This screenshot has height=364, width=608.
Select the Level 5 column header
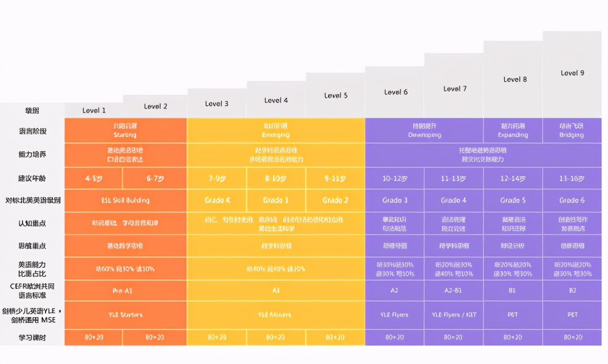click(335, 95)
